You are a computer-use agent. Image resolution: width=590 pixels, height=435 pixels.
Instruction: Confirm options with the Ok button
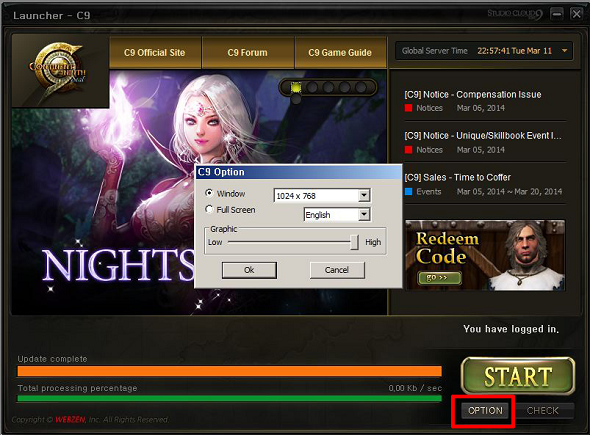(x=249, y=270)
